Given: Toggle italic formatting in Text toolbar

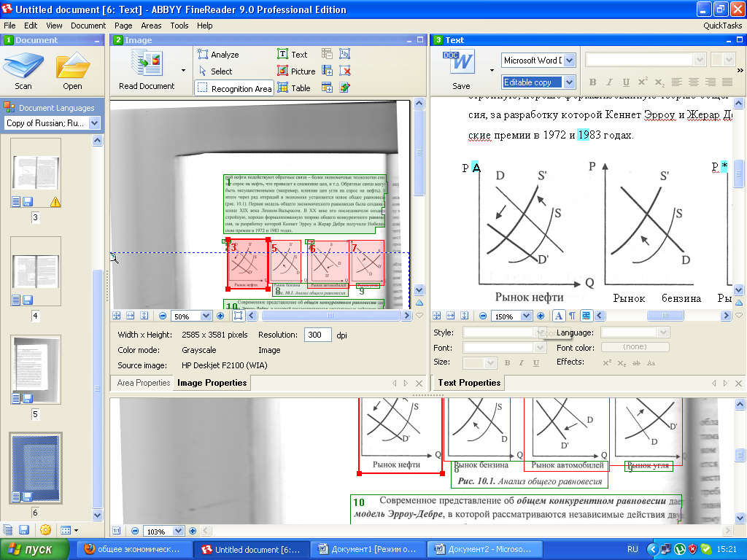Looking at the screenshot, I should 609,82.
